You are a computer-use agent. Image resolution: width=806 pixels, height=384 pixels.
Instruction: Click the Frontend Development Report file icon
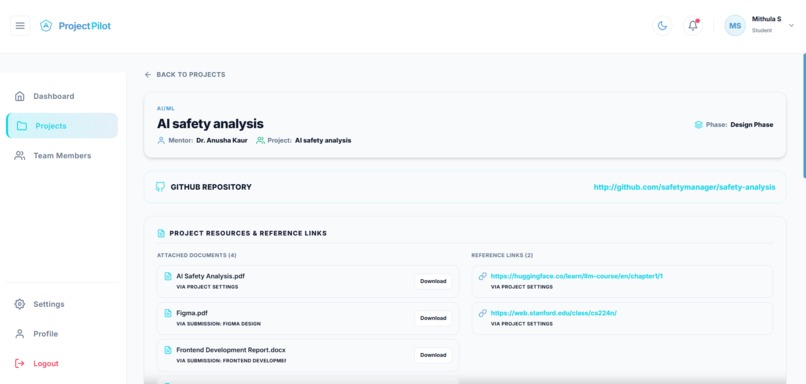click(168, 350)
